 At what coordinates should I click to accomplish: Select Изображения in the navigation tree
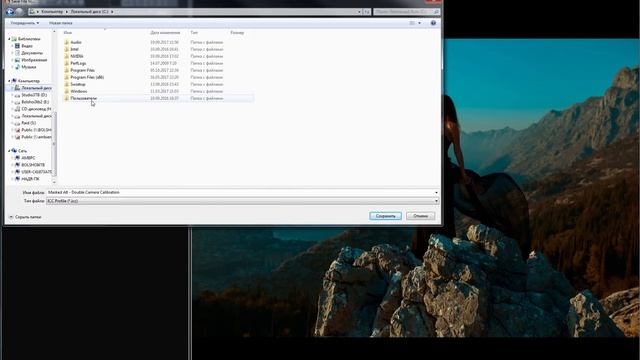point(34,60)
